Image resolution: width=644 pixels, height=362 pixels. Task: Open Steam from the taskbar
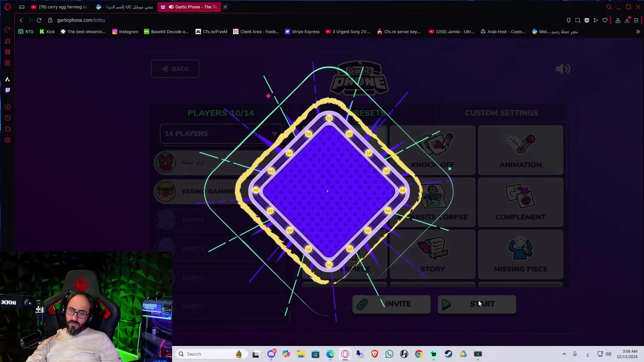(448, 354)
